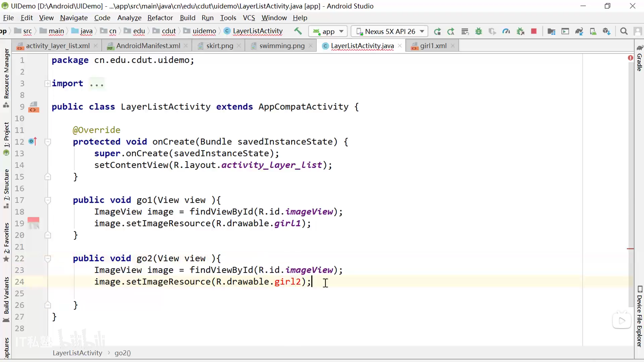The height and width of the screenshot is (362, 644).
Task: Open the Refactor menu
Action: [160, 18]
